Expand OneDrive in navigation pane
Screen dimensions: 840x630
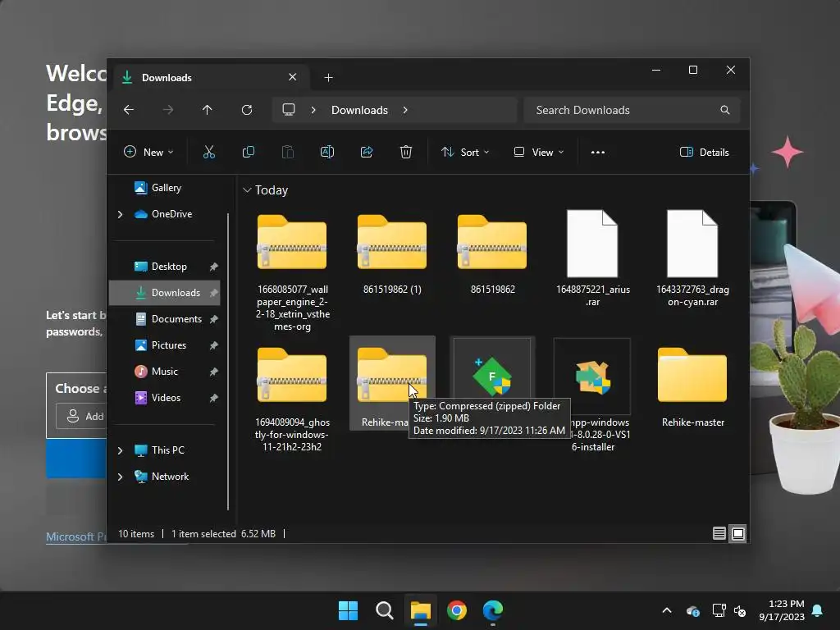tap(120, 214)
